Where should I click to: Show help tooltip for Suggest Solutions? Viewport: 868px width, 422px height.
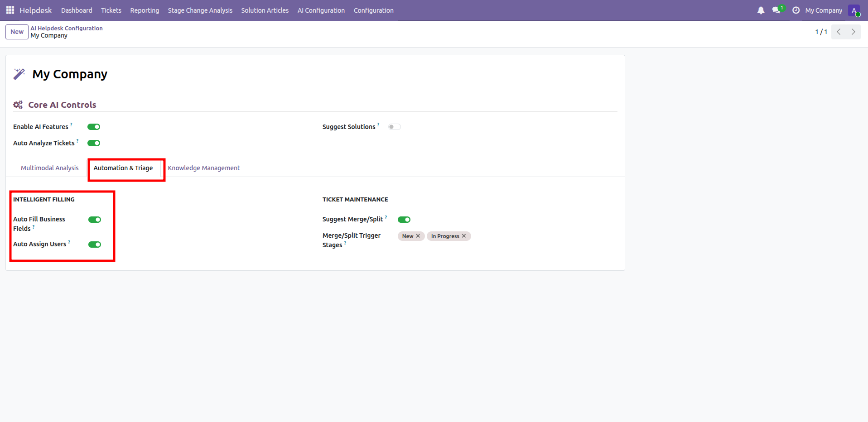[x=378, y=124]
